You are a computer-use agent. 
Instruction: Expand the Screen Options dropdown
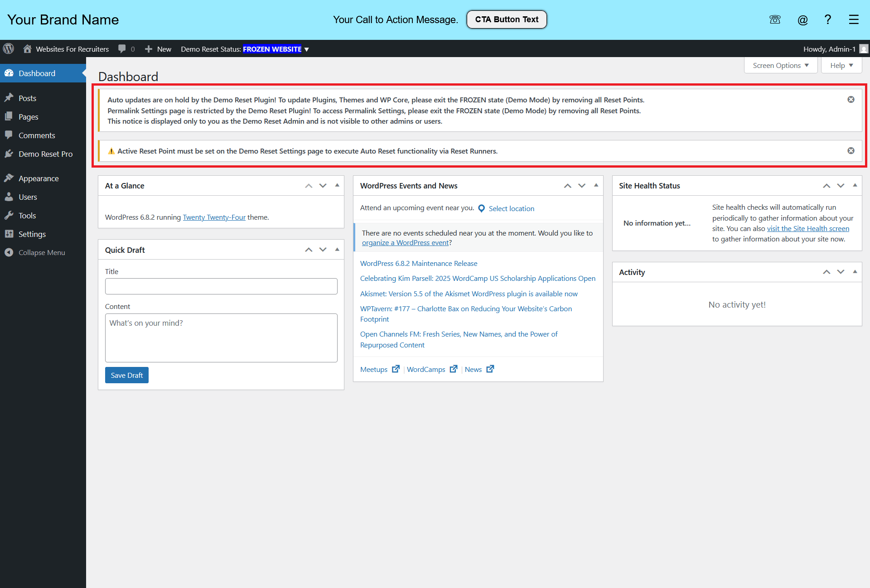pyautogui.click(x=781, y=65)
